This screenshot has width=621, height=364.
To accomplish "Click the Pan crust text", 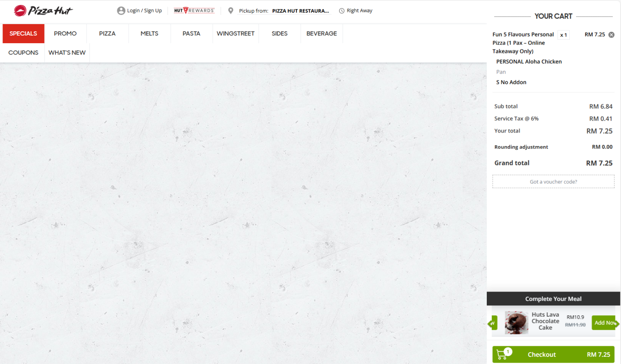I will coord(501,72).
